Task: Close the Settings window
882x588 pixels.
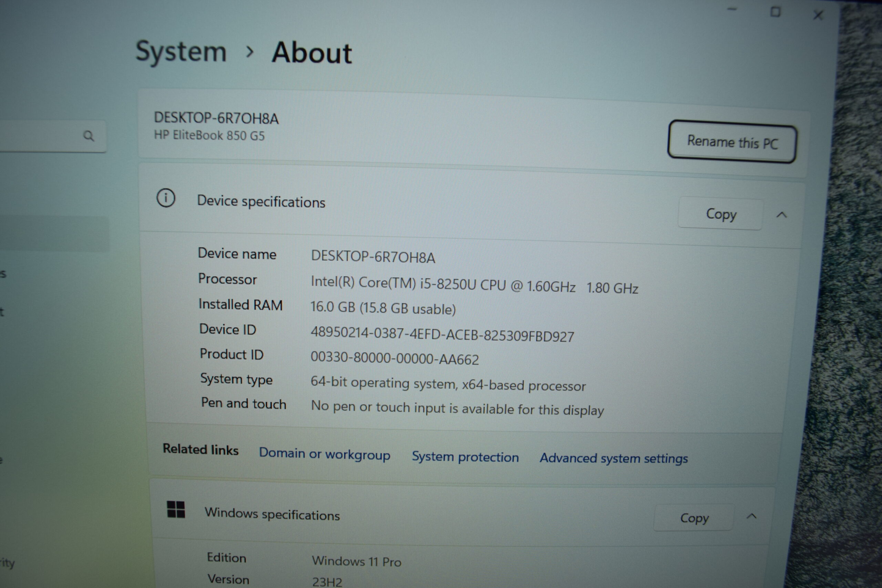Action: point(818,15)
